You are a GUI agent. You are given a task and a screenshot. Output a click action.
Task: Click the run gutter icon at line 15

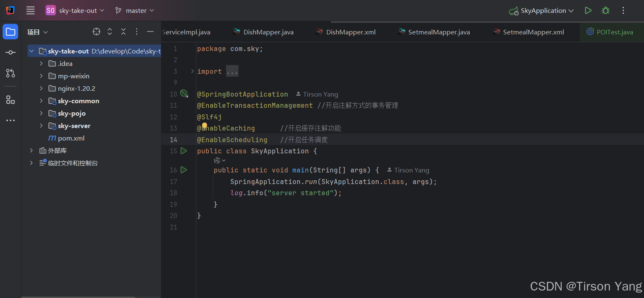coord(183,151)
